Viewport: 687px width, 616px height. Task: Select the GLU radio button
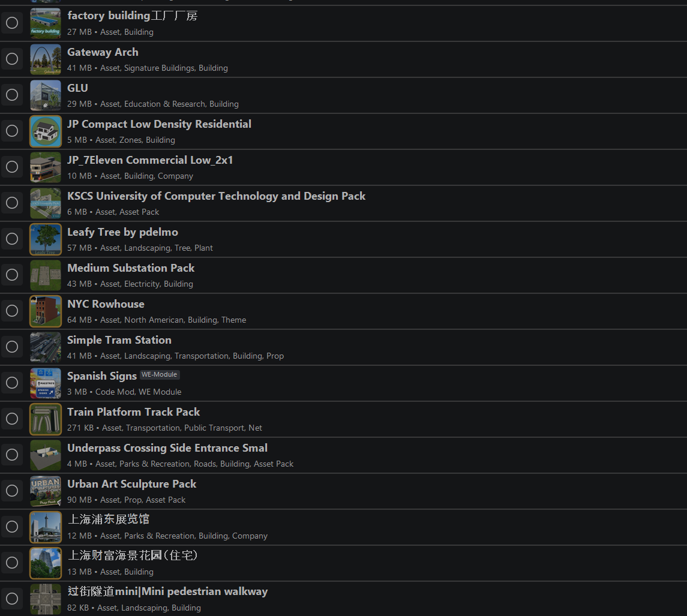pyautogui.click(x=12, y=95)
